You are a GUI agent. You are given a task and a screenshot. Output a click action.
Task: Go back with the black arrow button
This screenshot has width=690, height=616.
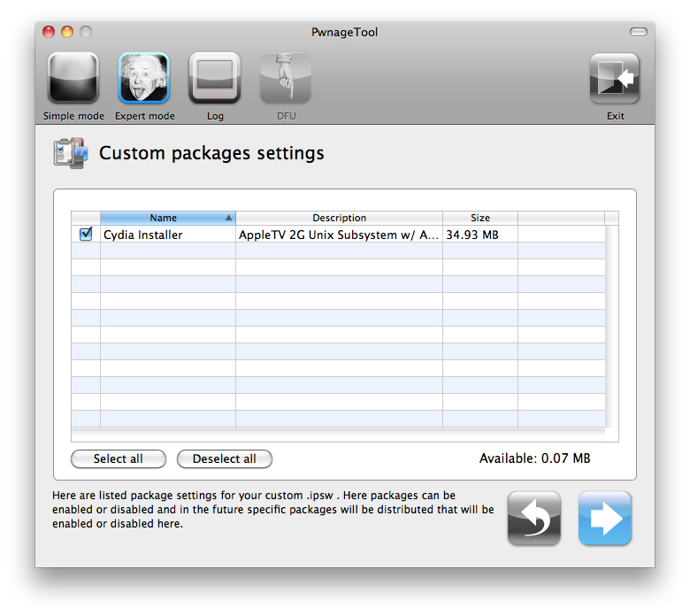[x=533, y=519]
